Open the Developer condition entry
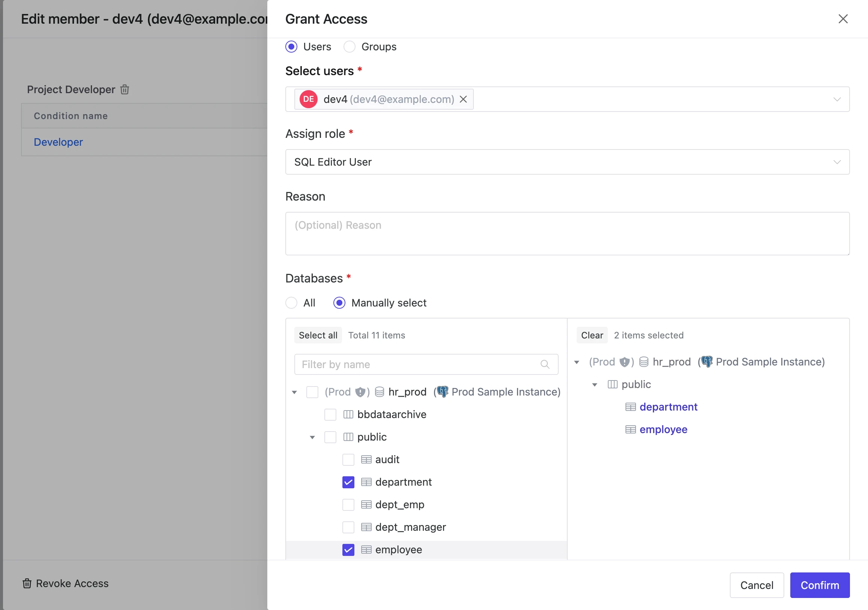Viewport: 868px width, 610px height. (58, 142)
